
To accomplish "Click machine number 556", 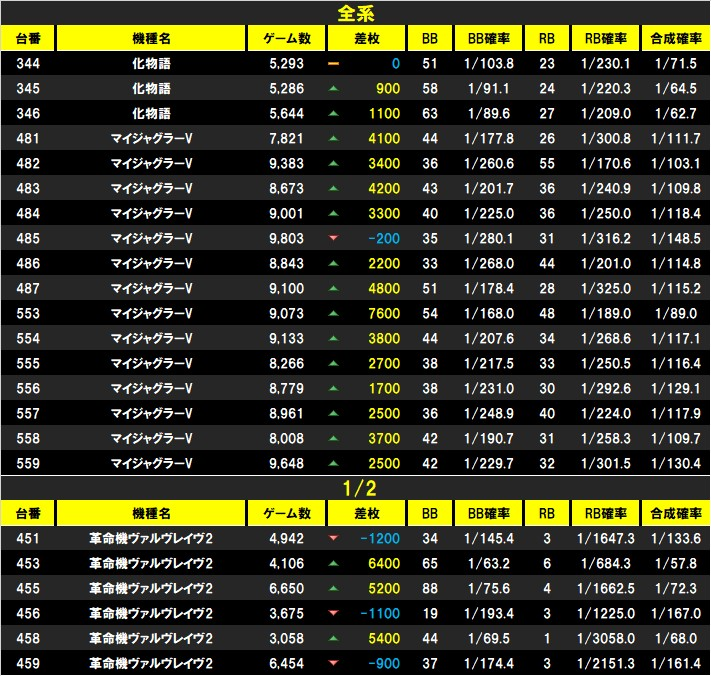I will 28,389.
